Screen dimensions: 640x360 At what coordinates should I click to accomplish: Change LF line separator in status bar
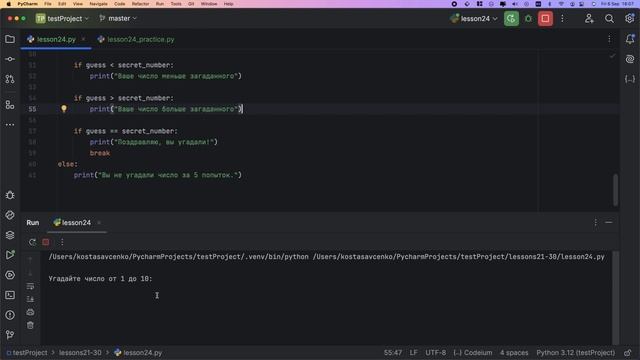[413, 353]
